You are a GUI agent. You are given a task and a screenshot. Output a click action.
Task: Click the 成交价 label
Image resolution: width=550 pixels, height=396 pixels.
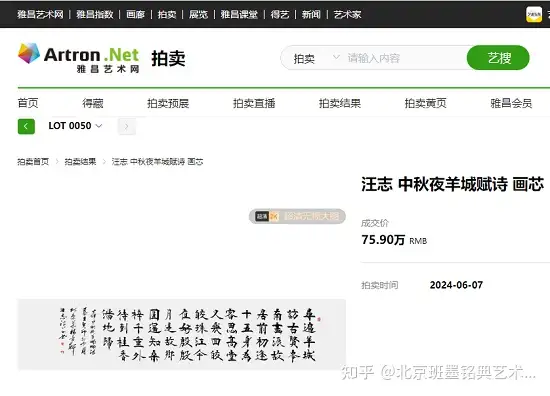[375, 223]
